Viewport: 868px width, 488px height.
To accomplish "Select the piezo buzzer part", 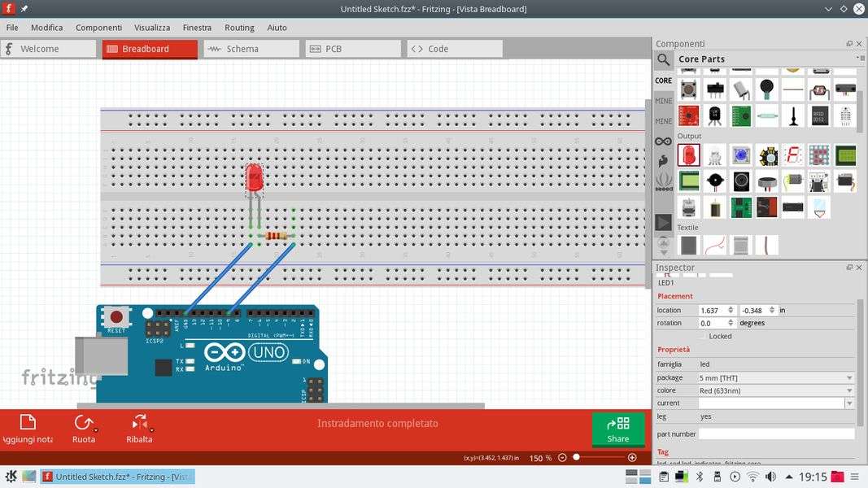I will tap(715, 181).
